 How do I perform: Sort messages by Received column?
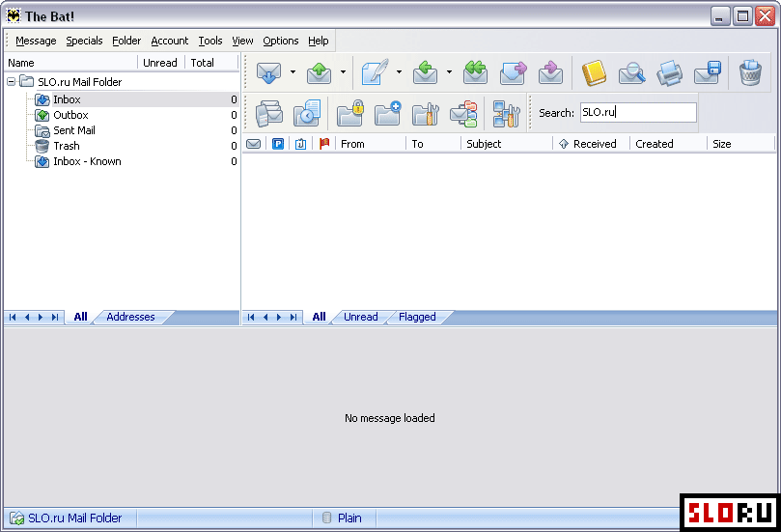(x=591, y=144)
